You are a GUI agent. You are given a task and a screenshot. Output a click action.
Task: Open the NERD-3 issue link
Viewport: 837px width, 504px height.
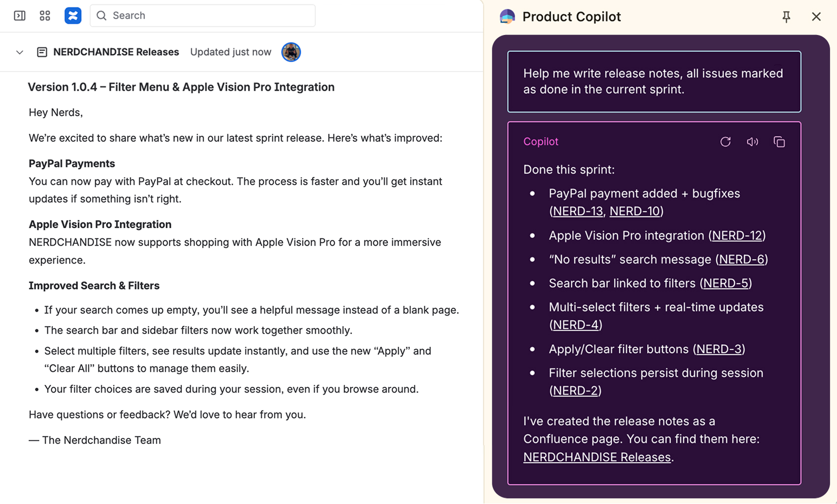(719, 349)
